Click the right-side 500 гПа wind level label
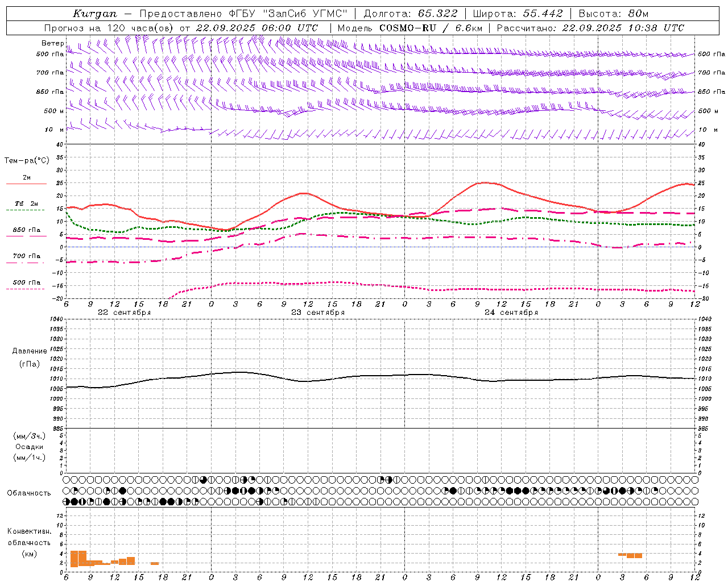728x582 pixels. click(712, 54)
